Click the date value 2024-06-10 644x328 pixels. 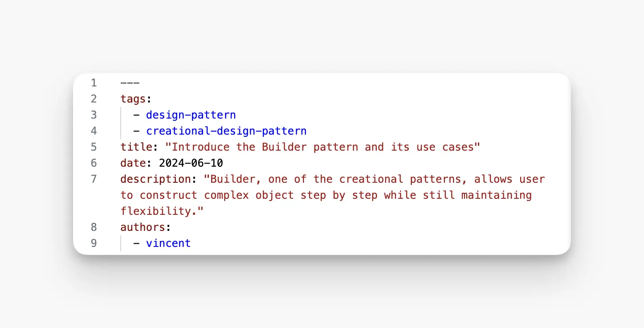[191, 163]
